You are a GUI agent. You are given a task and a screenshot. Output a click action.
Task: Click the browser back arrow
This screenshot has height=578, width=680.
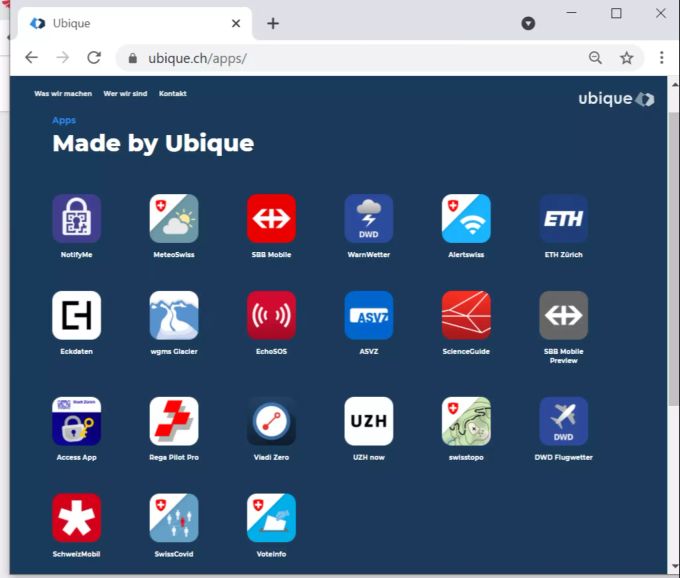coord(31,58)
